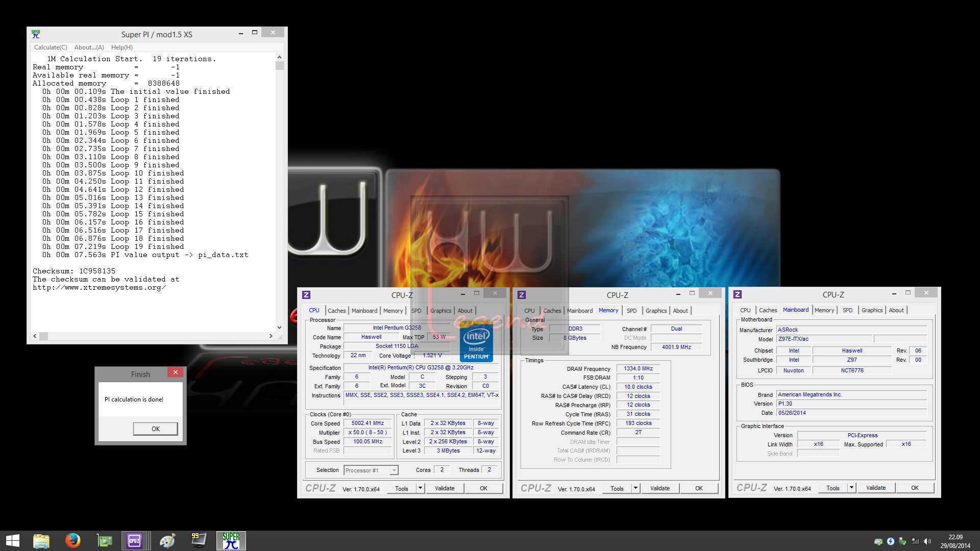Click Validate in Mainboard CPU-Z window
Screen dimensions: 980x551
click(876, 488)
